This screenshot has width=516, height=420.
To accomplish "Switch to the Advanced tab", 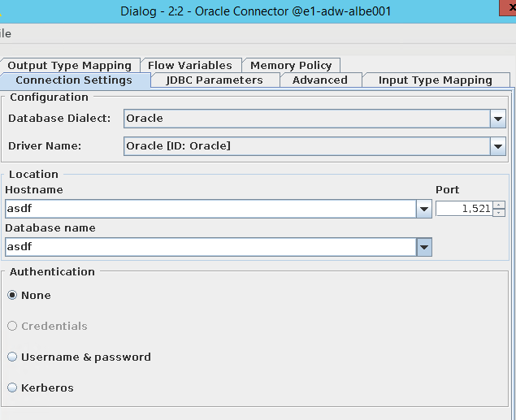I will tap(320, 80).
